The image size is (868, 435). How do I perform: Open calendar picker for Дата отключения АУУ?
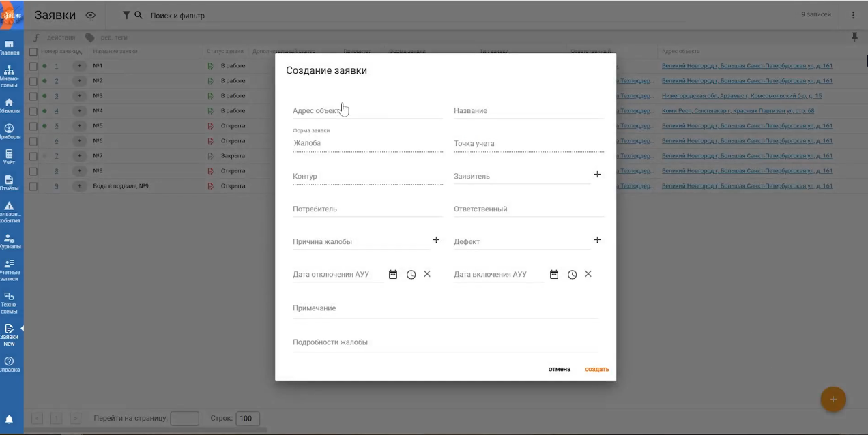(x=393, y=275)
